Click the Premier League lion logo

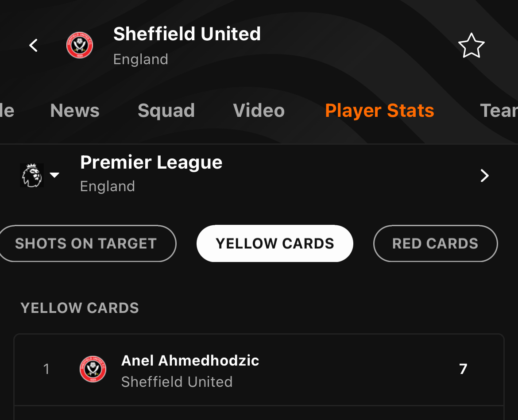pos(32,175)
